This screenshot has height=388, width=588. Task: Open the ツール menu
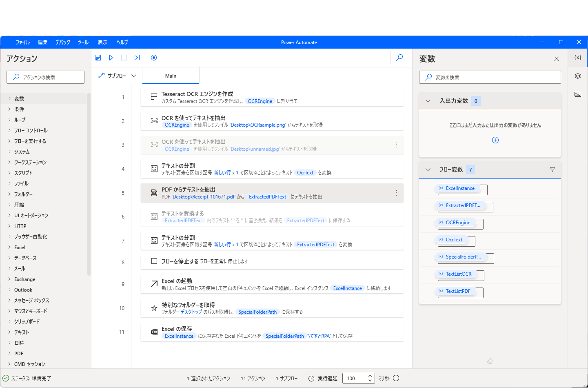click(x=83, y=42)
